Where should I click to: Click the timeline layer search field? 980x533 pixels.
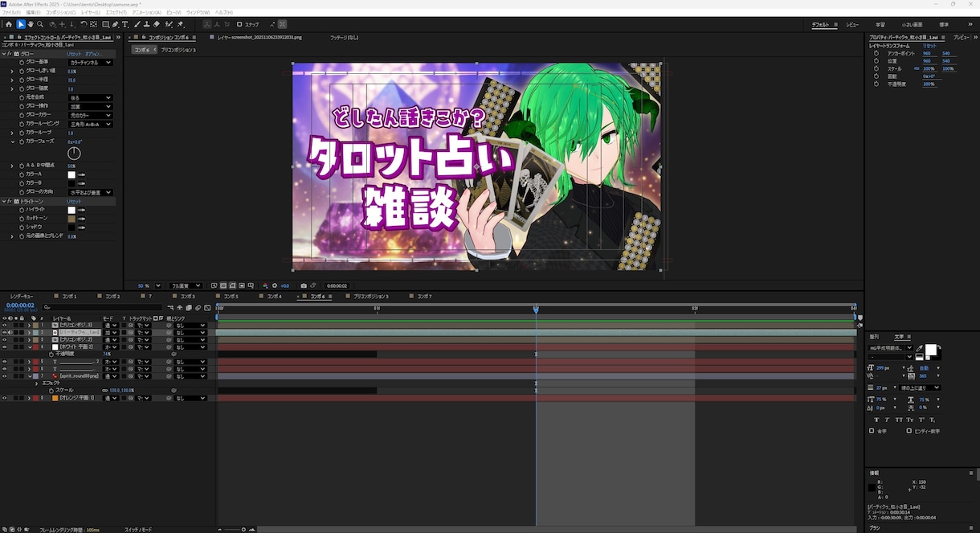click(x=103, y=307)
